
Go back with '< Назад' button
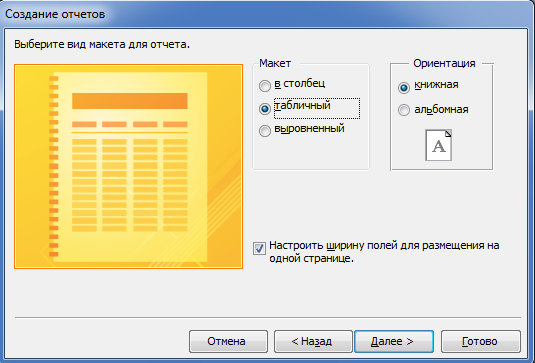(313, 341)
